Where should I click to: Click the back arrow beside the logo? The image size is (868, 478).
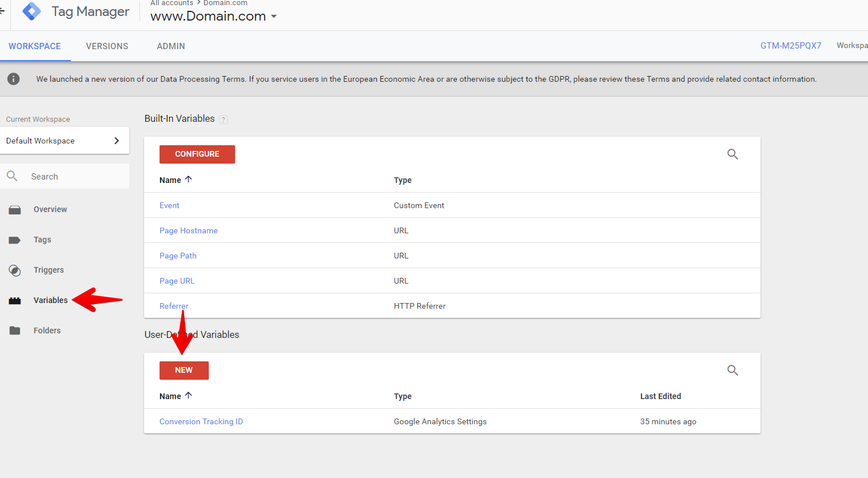click(x=2, y=11)
